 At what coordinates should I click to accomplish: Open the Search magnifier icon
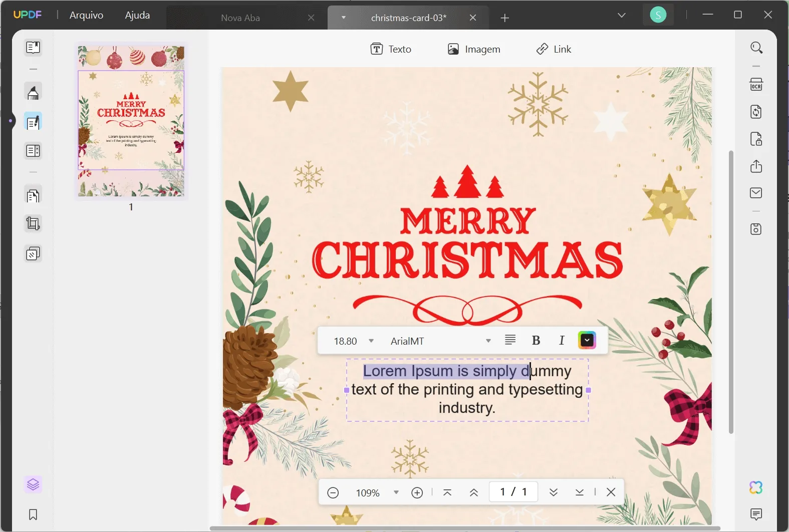[x=756, y=48]
